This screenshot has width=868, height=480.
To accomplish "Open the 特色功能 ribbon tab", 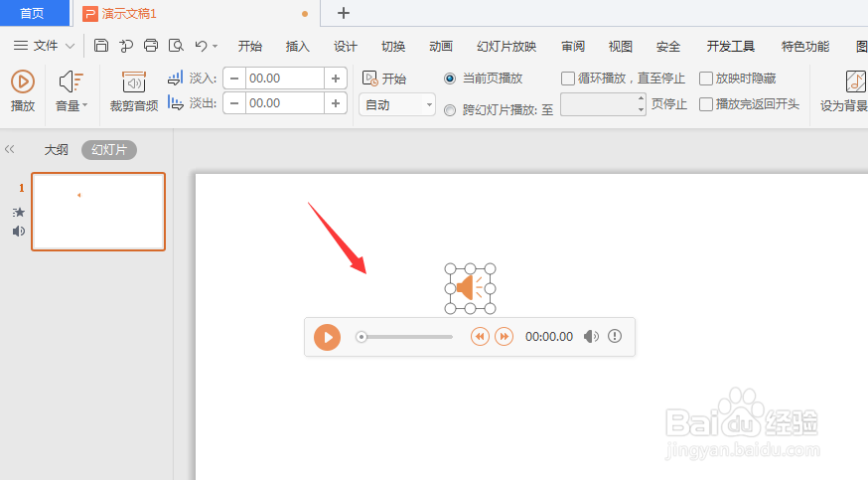I will tap(805, 46).
